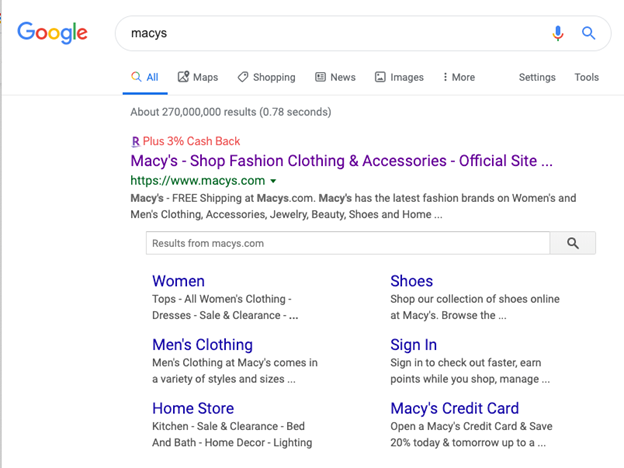This screenshot has width=624, height=468.
Task: Click the https://www.macys.com green URL
Action: click(x=198, y=181)
